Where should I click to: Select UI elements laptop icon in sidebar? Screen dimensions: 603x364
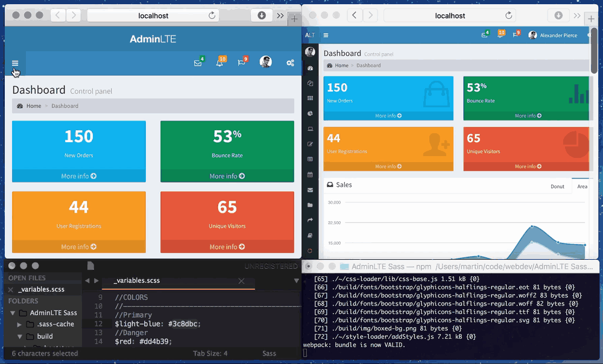coord(310,129)
